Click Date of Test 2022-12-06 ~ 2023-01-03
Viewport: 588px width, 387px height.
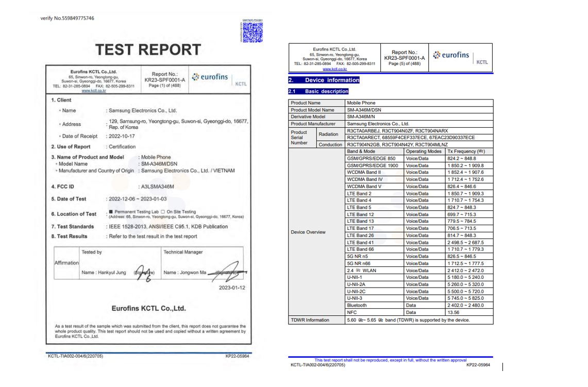pos(138,199)
